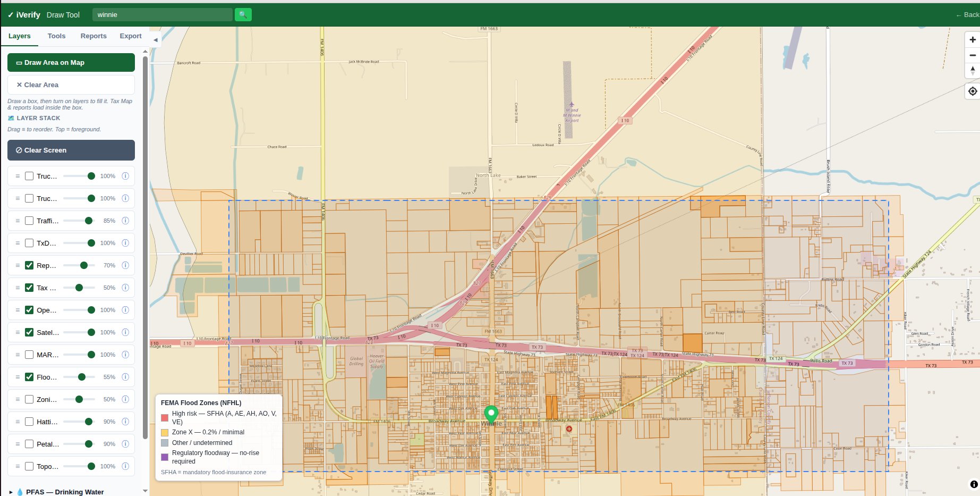
Task: Open info for the Rep… layer
Action: pos(125,265)
